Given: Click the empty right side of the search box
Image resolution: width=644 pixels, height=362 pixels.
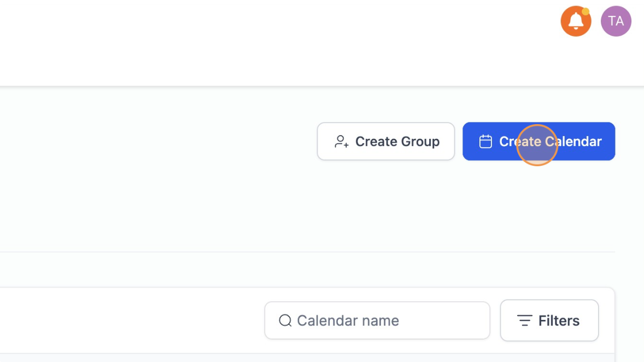Looking at the screenshot, I should [x=454, y=320].
